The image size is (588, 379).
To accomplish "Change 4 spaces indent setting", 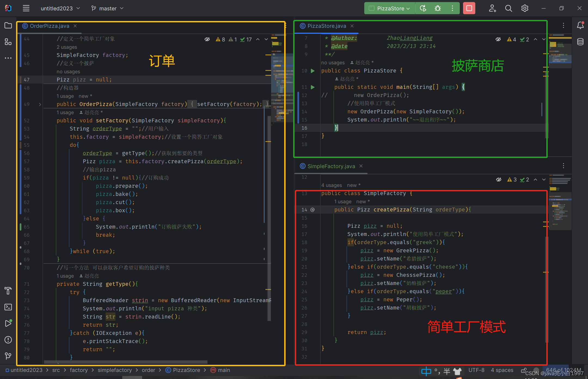I will coord(502,370).
